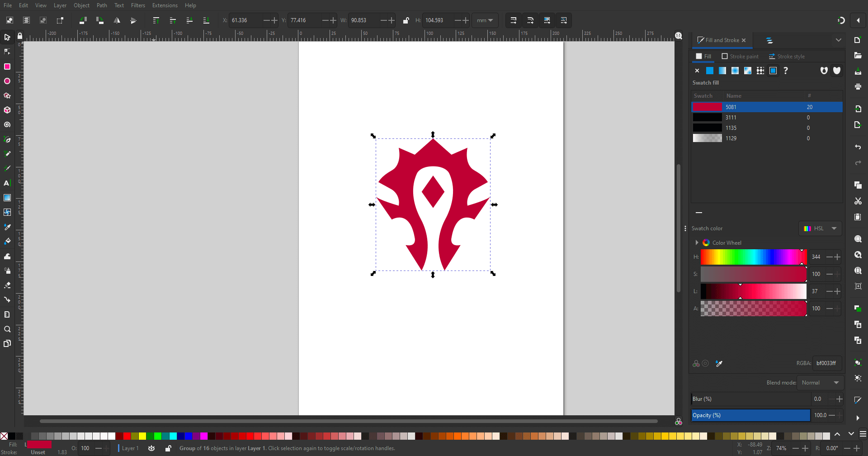Click the Print document icon
This screenshot has height=456, width=868.
[858, 86]
